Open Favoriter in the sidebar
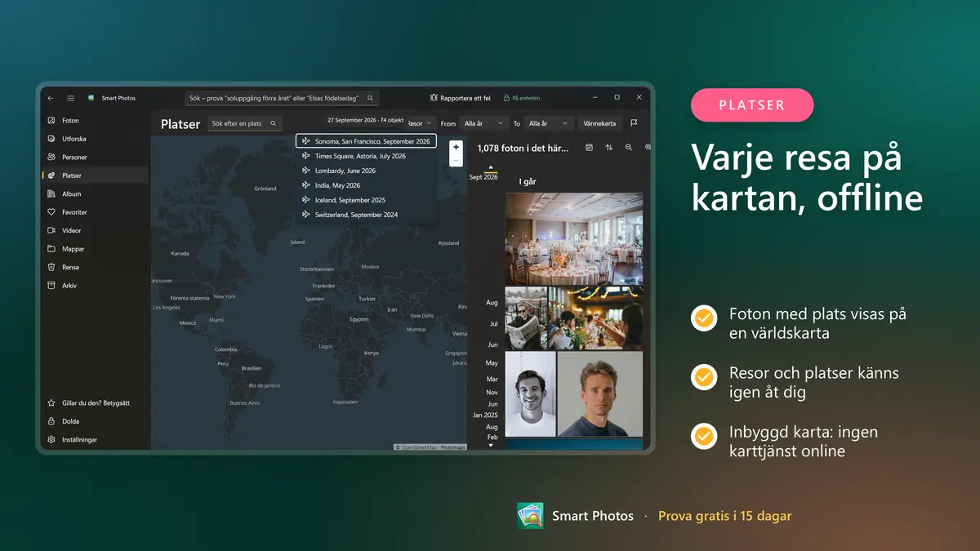This screenshot has width=980, height=551. 95,212
